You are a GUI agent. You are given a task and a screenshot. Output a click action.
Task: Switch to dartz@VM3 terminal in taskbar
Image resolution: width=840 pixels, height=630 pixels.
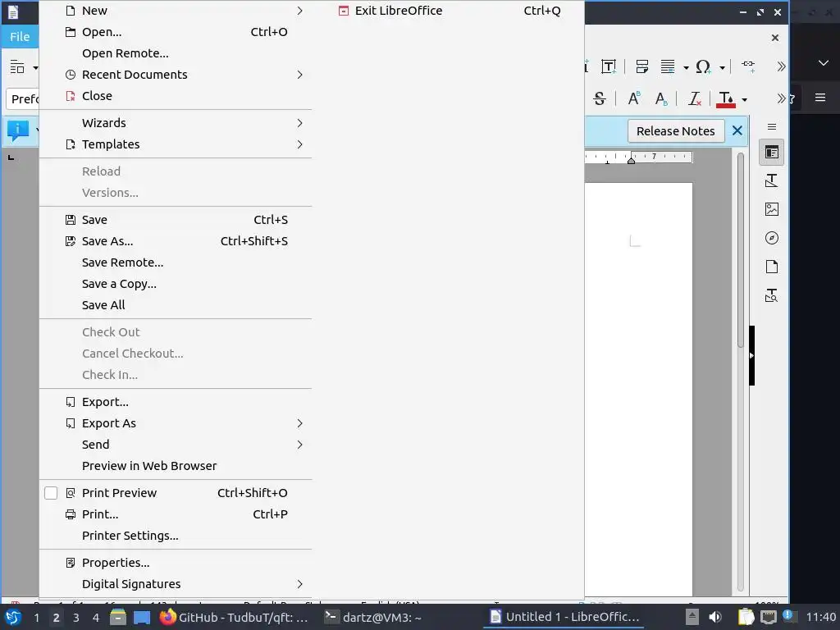pos(373,617)
